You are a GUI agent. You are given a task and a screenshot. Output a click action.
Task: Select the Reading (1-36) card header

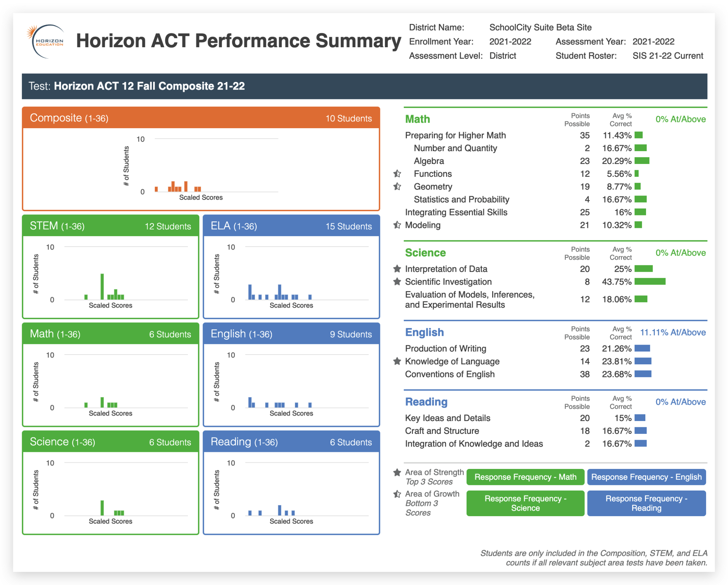coord(292,442)
